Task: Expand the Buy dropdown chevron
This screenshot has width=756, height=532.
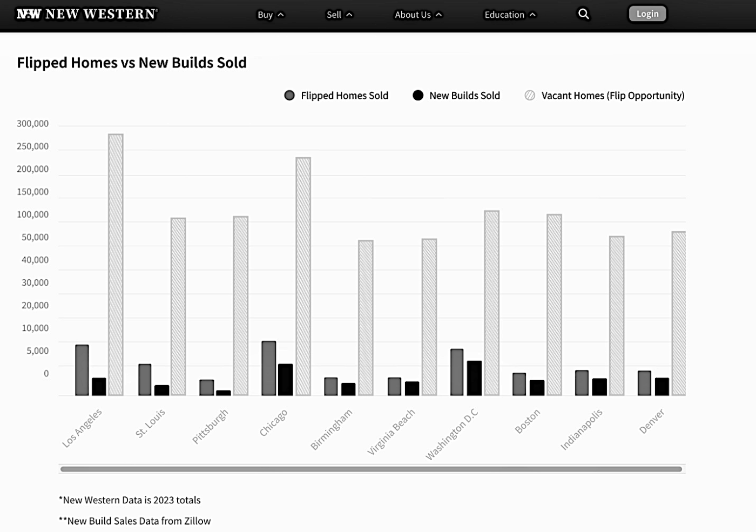Action: [x=281, y=15]
